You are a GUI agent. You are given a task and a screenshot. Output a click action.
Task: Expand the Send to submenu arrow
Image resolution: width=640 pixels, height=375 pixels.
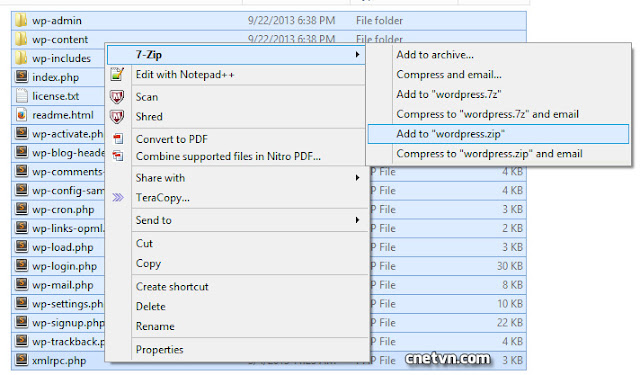tap(357, 220)
